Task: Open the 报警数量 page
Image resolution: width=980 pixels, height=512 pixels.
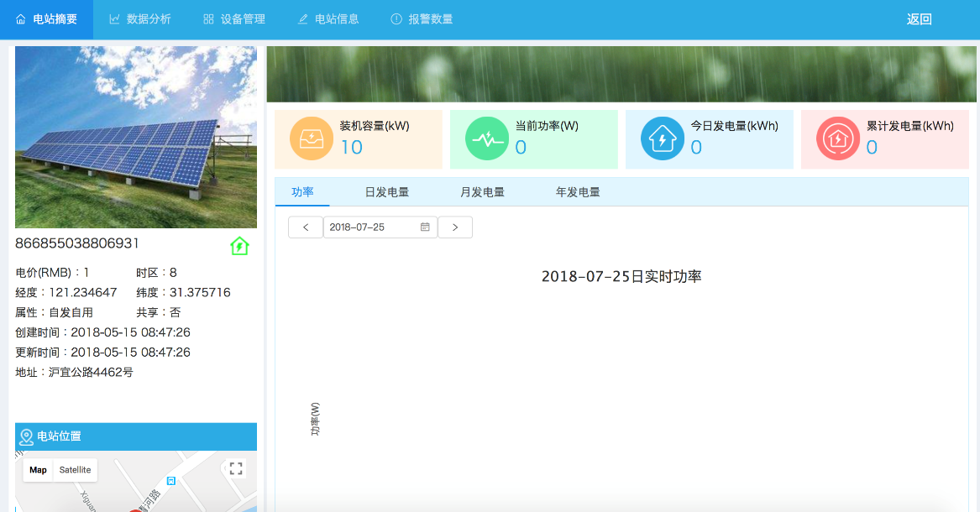Action: [x=422, y=19]
